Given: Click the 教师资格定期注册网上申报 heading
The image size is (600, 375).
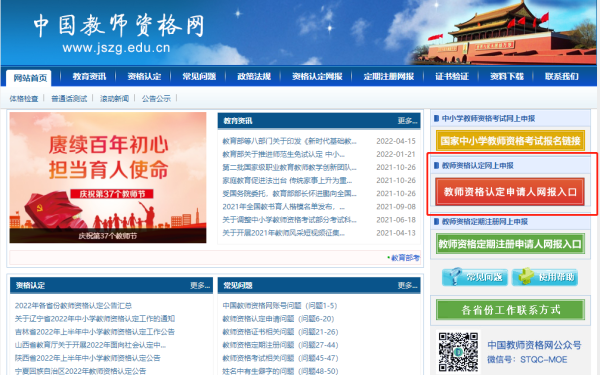Looking at the screenshot, I should click(x=485, y=222).
